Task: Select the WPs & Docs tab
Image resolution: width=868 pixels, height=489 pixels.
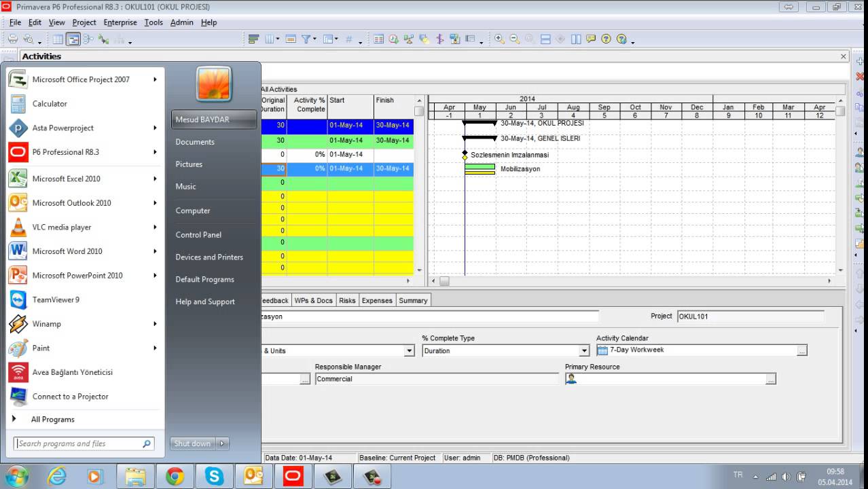Action: pyautogui.click(x=314, y=300)
